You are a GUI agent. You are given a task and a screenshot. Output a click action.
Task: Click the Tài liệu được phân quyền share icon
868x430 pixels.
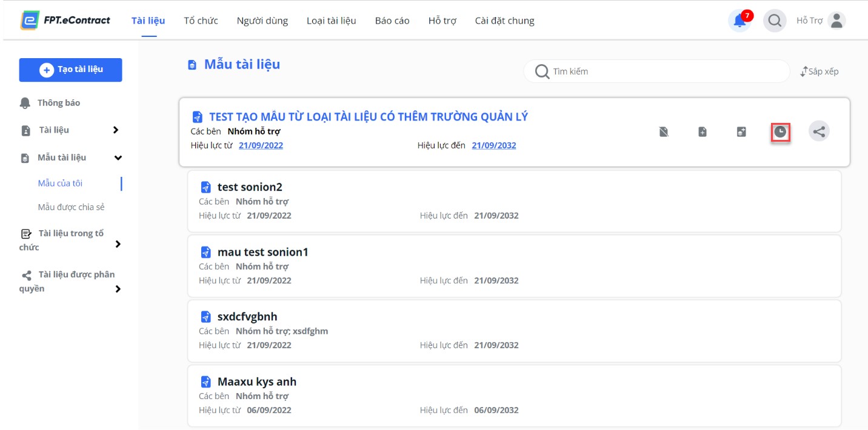tap(25, 275)
